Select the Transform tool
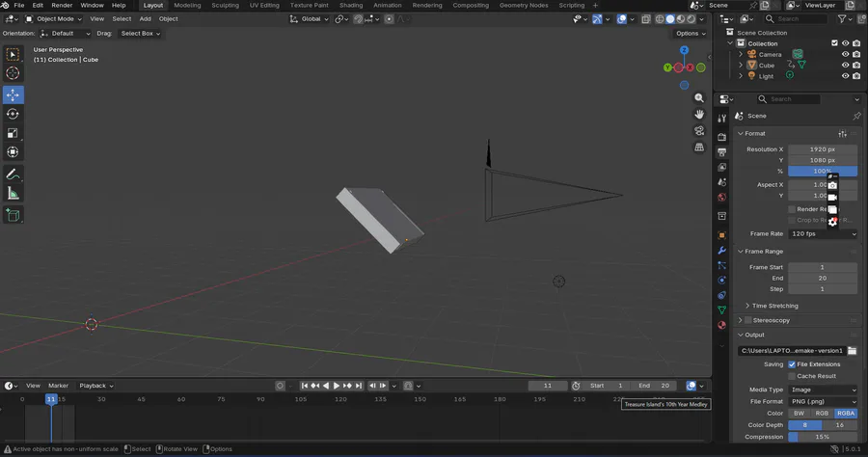Viewport: 868px width, 457px height. (x=13, y=152)
